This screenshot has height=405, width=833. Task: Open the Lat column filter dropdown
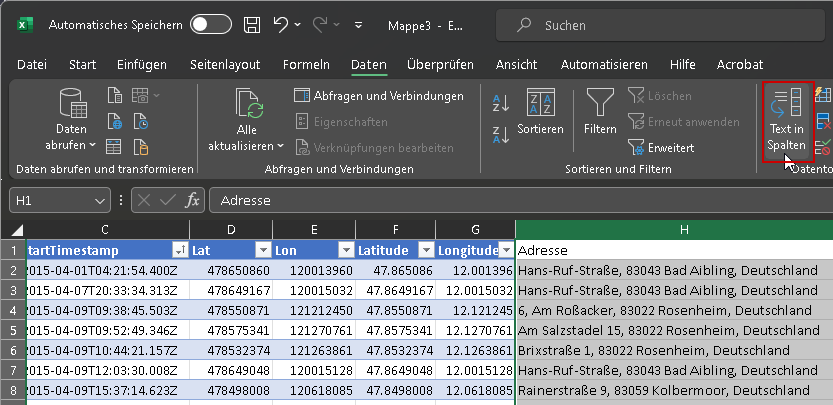pos(262,250)
